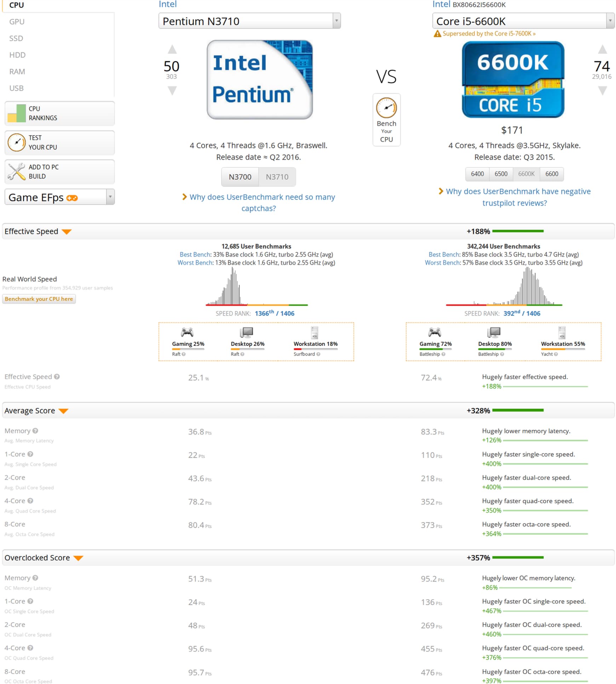Switch to the 6400 variant

click(x=477, y=174)
